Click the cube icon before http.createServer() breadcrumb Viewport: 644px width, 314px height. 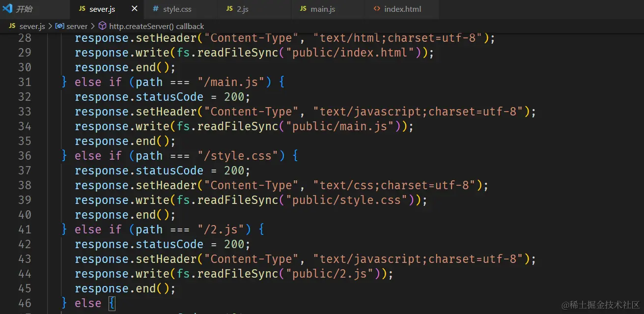point(102,26)
